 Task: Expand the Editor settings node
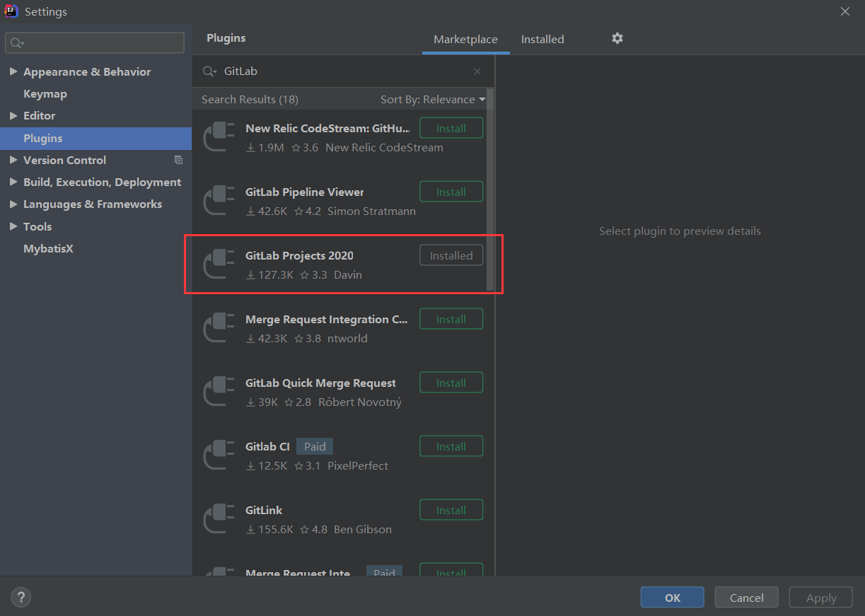point(13,115)
